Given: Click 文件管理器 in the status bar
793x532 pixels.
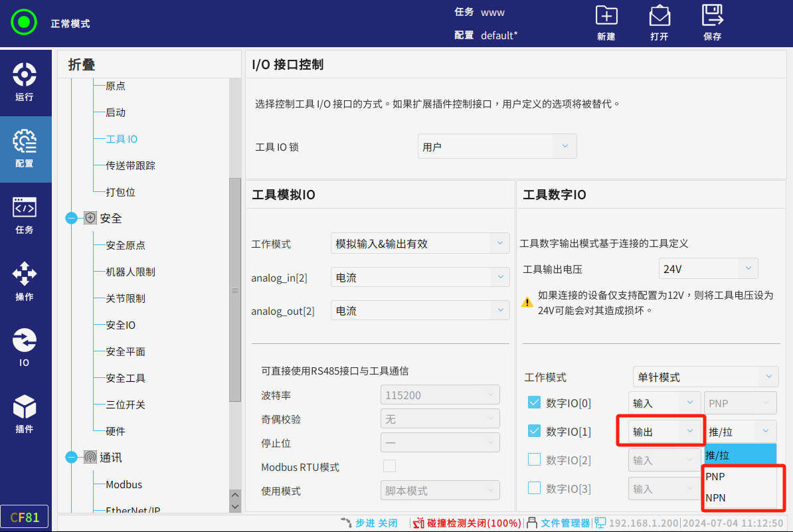Looking at the screenshot, I should (x=565, y=523).
